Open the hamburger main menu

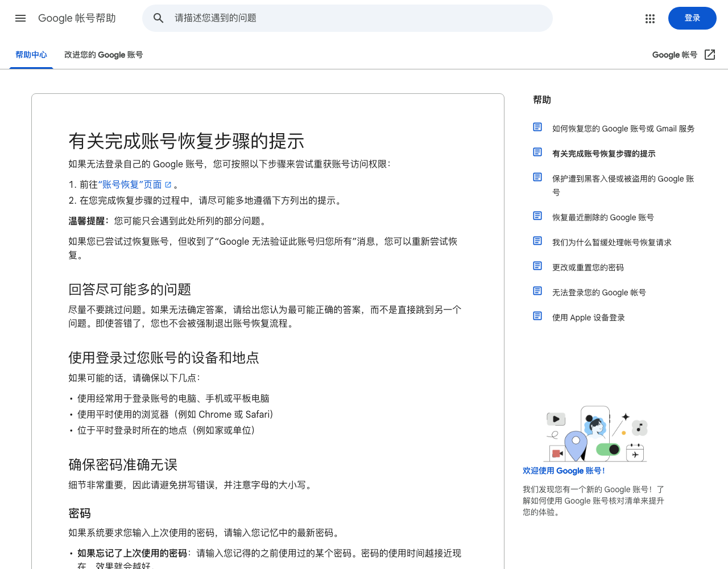click(x=20, y=18)
